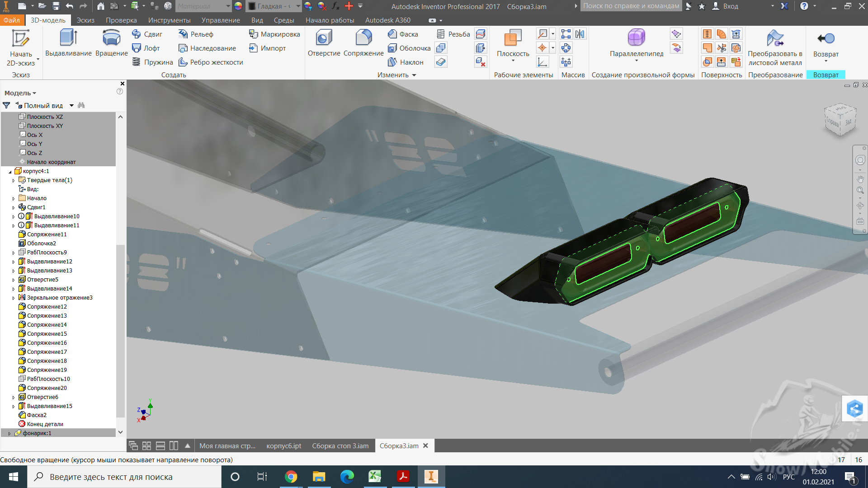The height and width of the screenshot is (488, 868).
Task: Select the Резьба thread tool
Action: click(453, 34)
